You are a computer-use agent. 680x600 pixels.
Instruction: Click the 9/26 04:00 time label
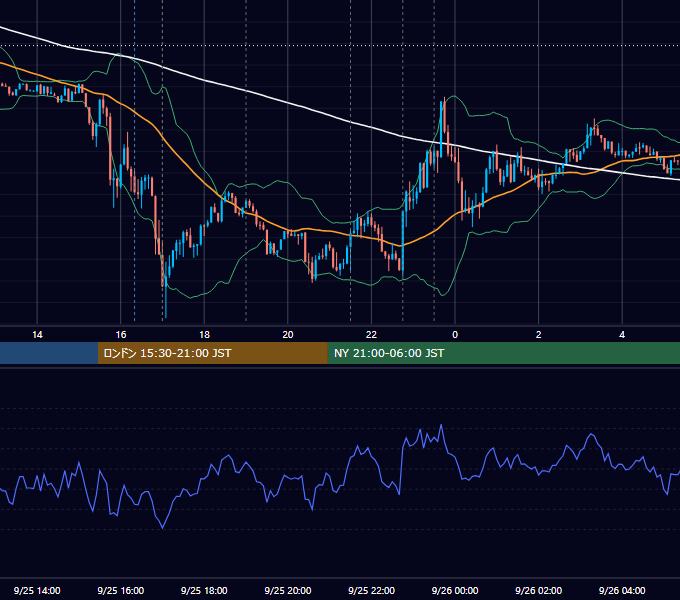click(x=622, y=590)
